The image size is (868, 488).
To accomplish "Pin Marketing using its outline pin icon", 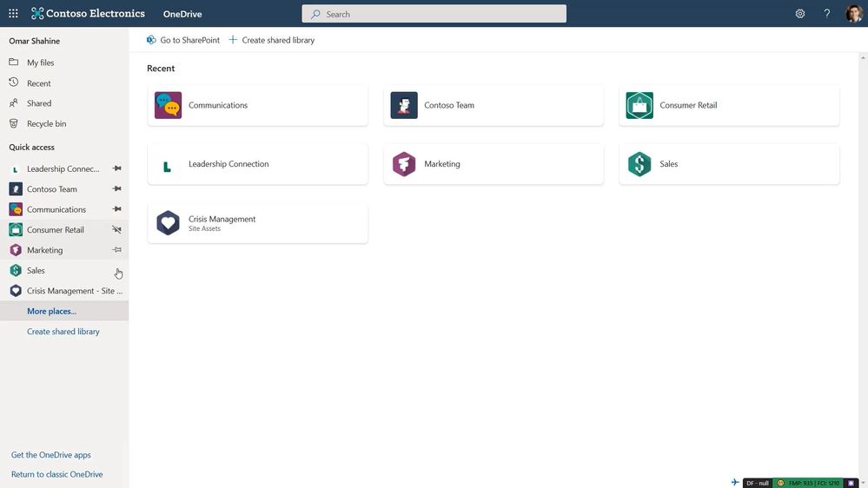I will (116, 249).
